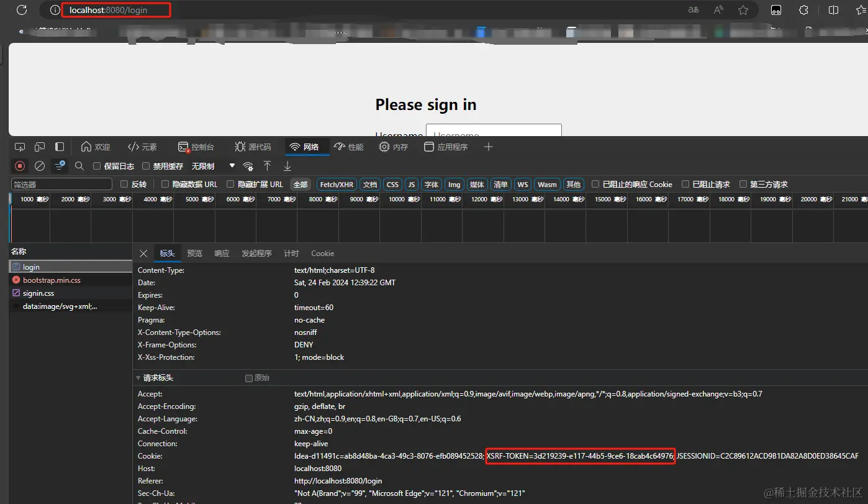The image size is (868, 504).
Task: Add more DevTools tools with plus
Action: tap(489, 147)
